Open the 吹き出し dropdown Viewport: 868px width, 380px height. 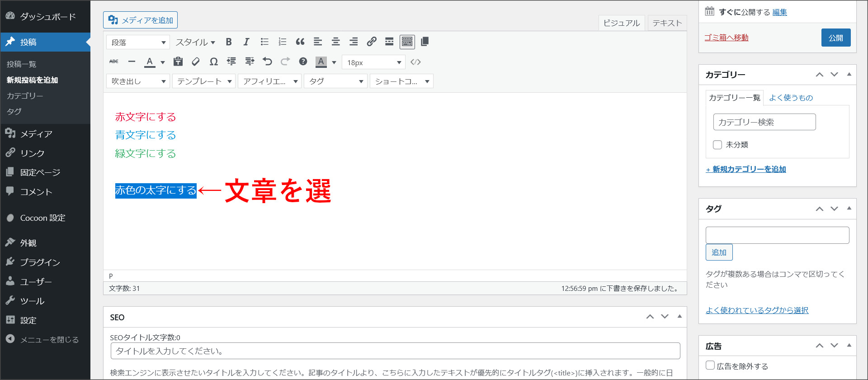point(138,81)
